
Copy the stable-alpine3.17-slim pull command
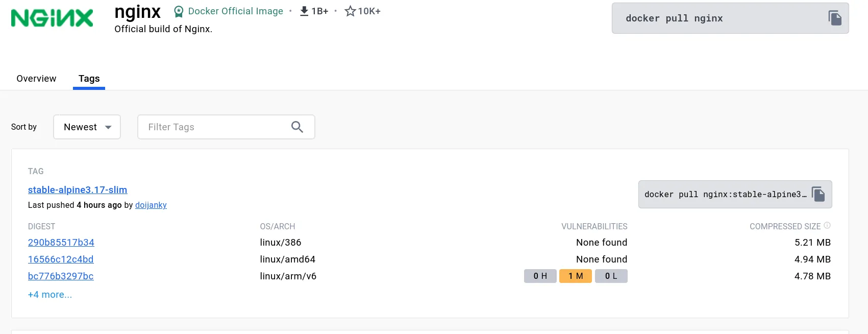pyautogui.click(x=818, y=194)
